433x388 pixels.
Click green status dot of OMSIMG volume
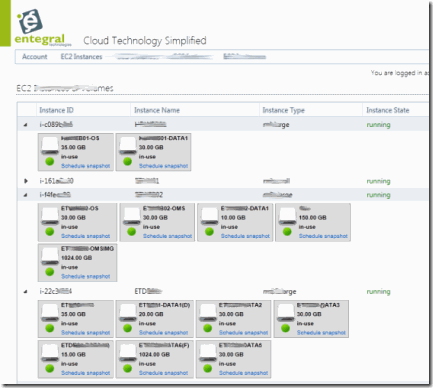click(50, 272)
